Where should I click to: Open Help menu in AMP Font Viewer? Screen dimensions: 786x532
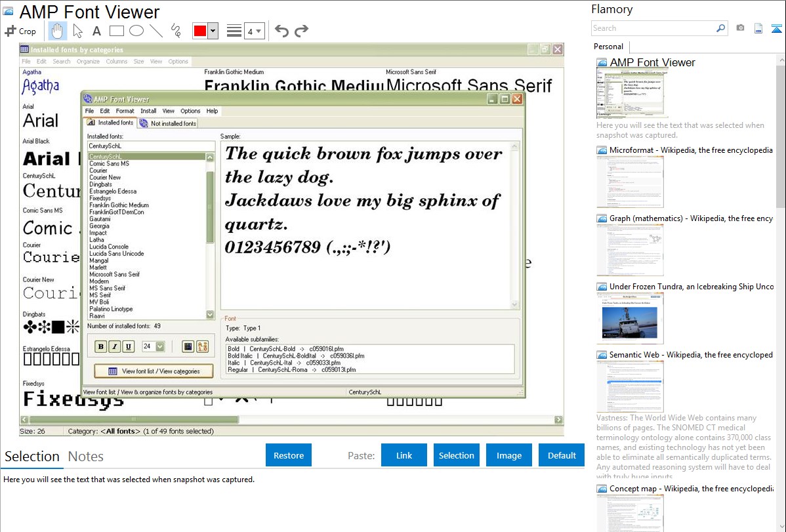[x=212, y=111]
